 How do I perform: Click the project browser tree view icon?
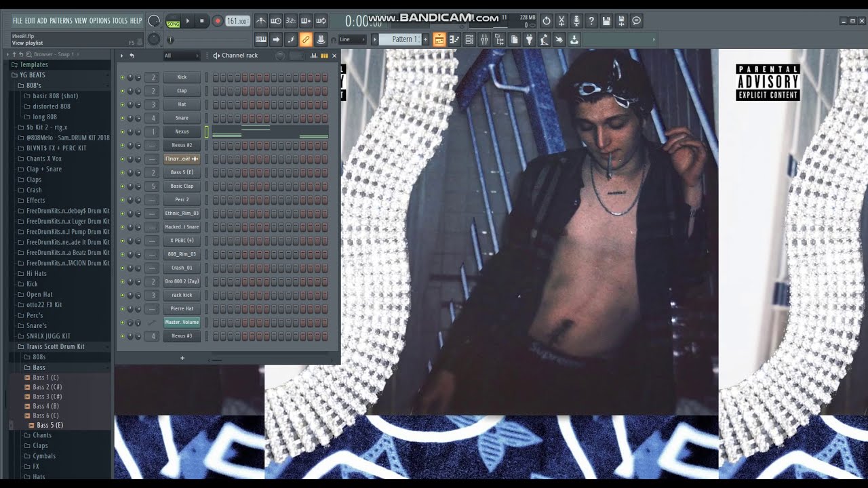[x=499, y=39]
